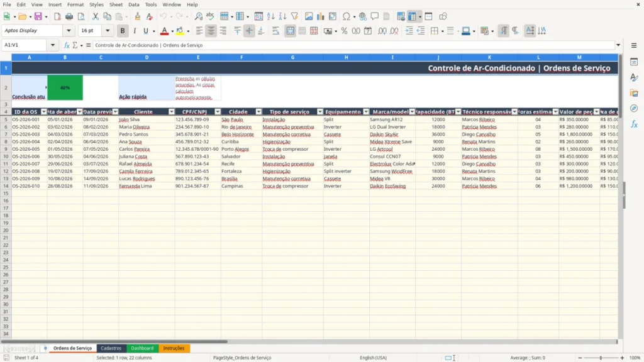The width and height of the screenshot is (644, 362).
Task: Toggle the AutoFilter funnel icon
Action: pos(294,16)
